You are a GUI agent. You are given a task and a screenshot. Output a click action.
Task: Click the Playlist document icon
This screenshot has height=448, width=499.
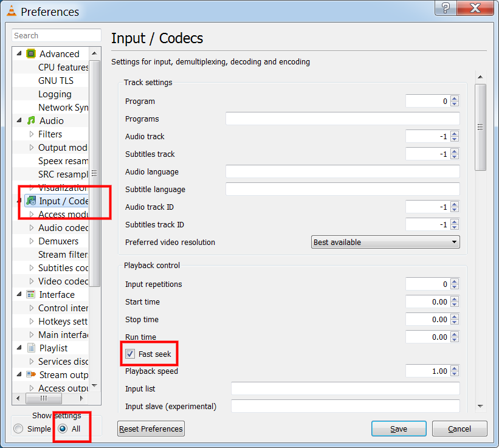point(31,348)
